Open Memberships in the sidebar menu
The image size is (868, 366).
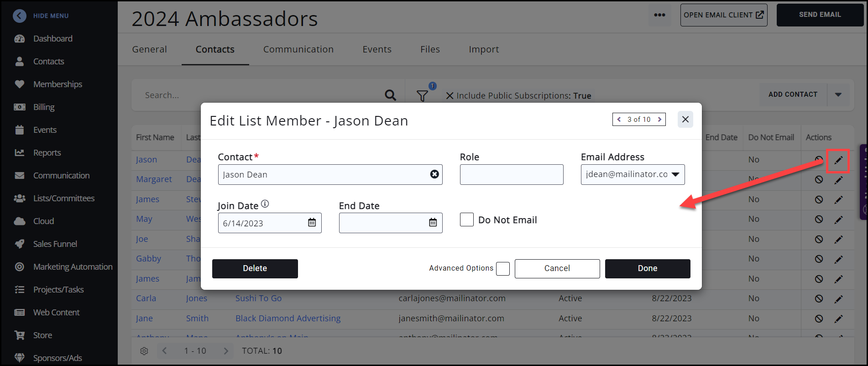click(58, 84)
